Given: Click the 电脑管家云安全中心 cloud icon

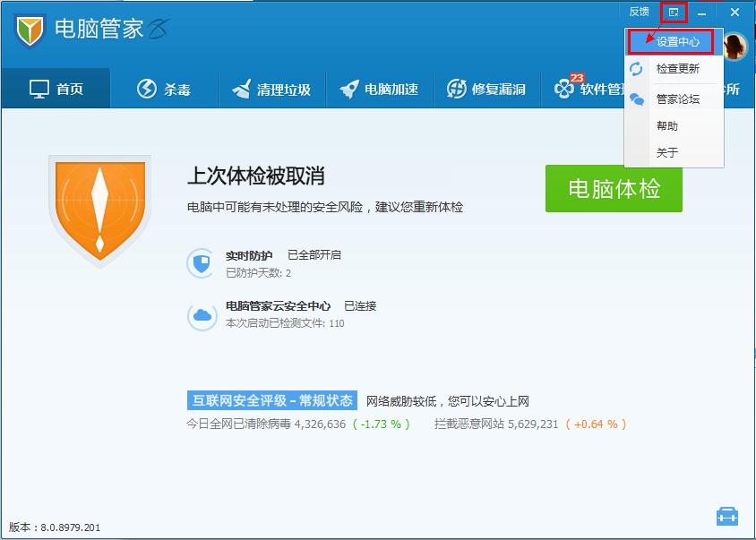Looking at the screenshot, I should pos(201,314).
